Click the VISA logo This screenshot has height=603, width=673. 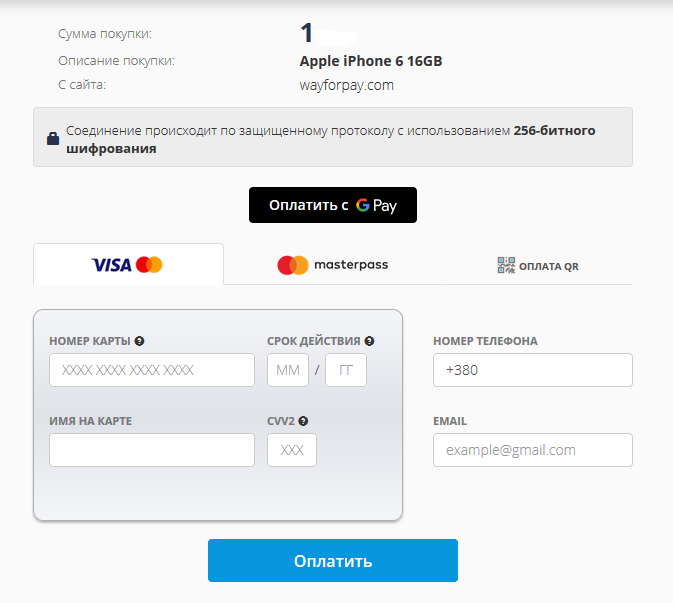(111, 265)
